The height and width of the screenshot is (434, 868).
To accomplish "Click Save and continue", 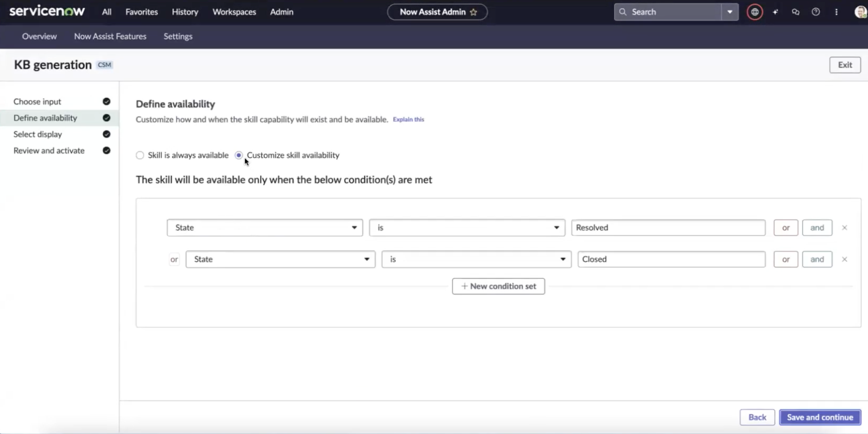I will [x=820, y=417].
